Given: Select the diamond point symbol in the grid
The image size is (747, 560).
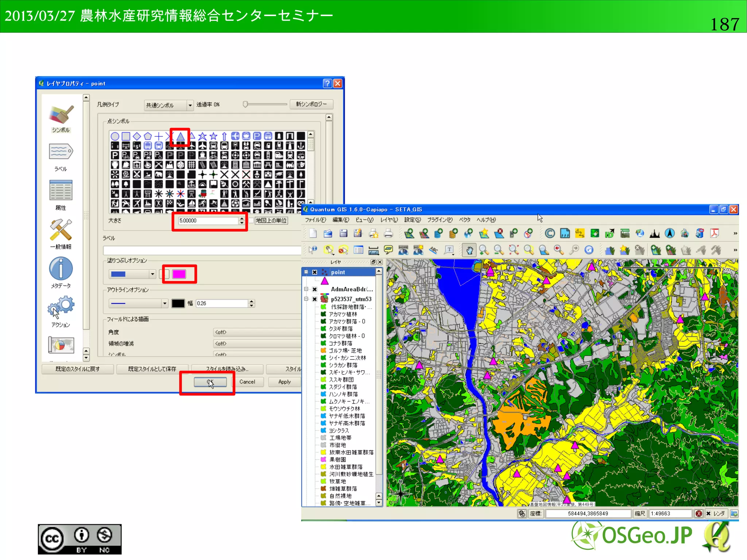Looking at the screenshot, I should pyautogui.click(x=137, y=136).
